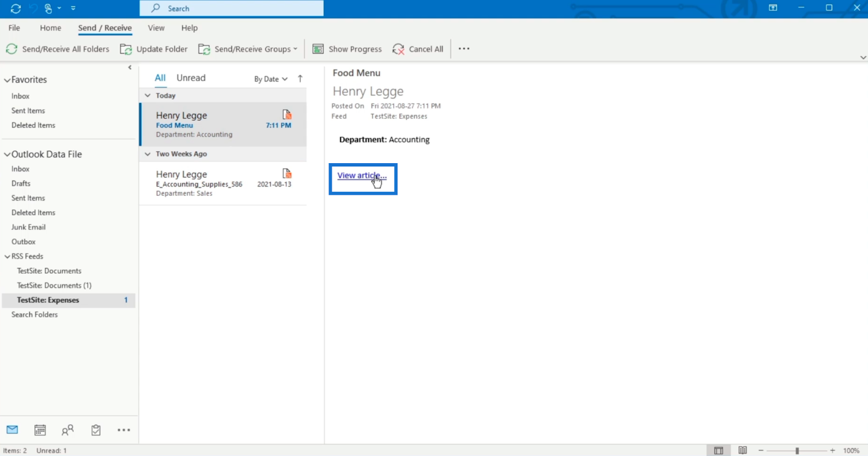The image size is (868, 456).
Task: Select the TestSite: Documents (1) feed
Action: (54, 285)
